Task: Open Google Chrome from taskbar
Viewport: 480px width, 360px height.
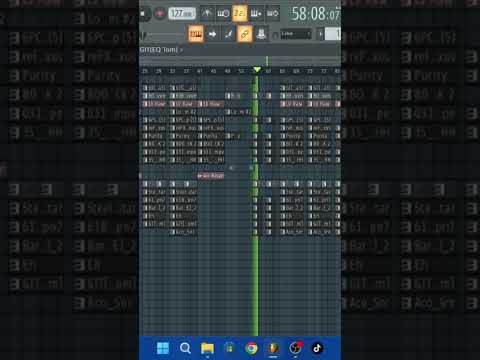Action: 251,348
